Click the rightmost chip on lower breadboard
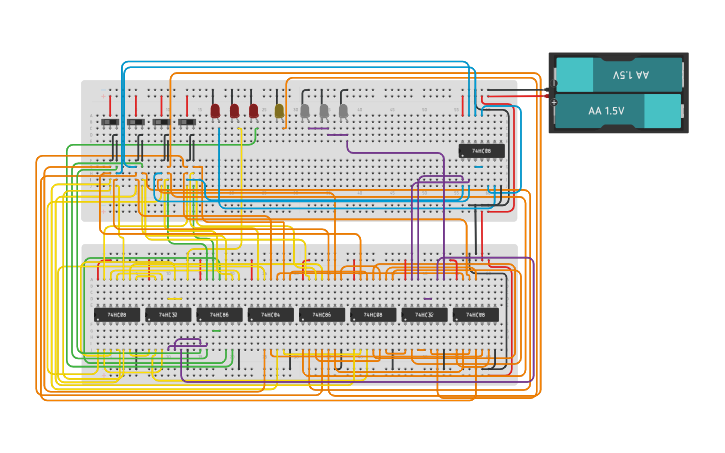The height and width of the screenshot is (453, 725). click(475, 315)
